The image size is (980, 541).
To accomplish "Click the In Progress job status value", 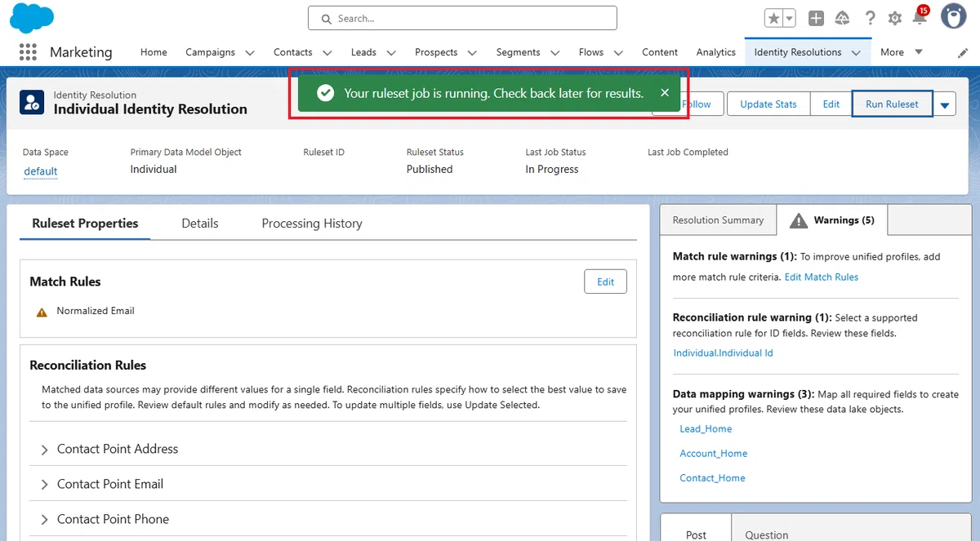I will 552,170.
